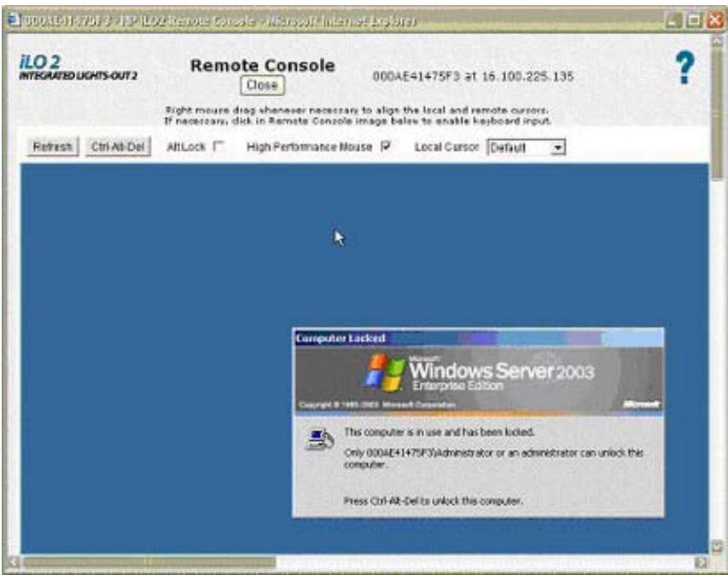728x575 pixels.
Task: Open the blue question mark help icon
Action: pos(684,67)
